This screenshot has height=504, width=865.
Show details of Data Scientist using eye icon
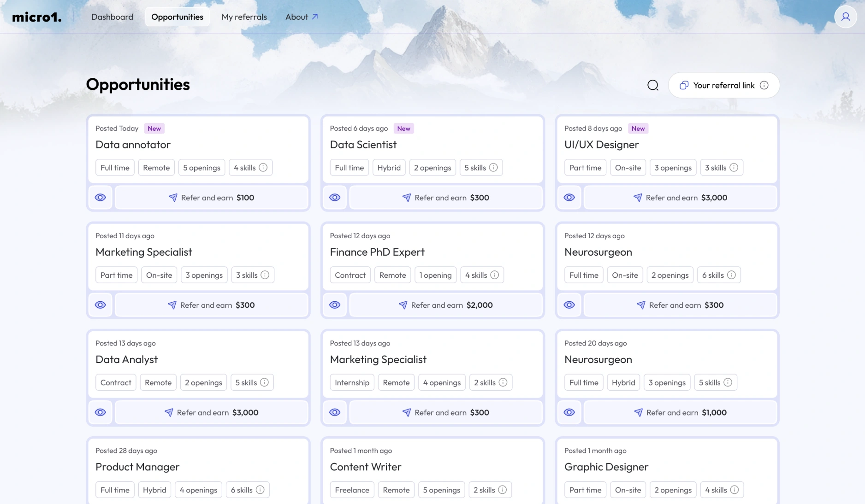[334, 198]
